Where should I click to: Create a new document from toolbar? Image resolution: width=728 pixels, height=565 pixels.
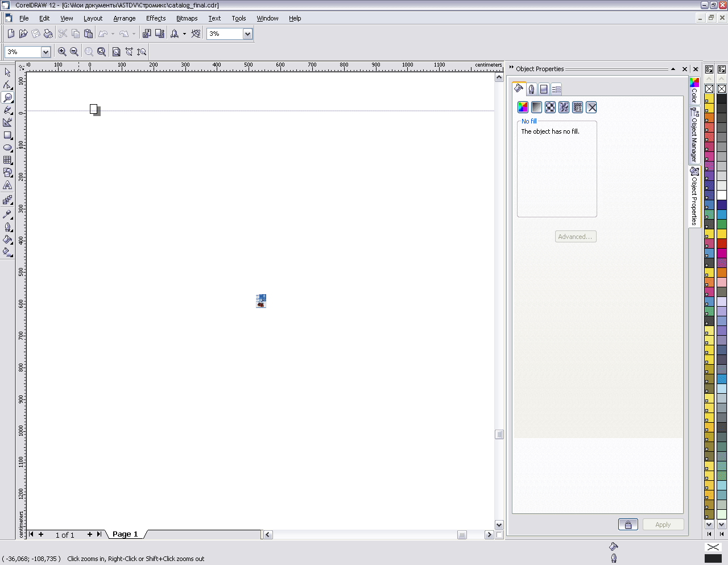coord(11,34)
